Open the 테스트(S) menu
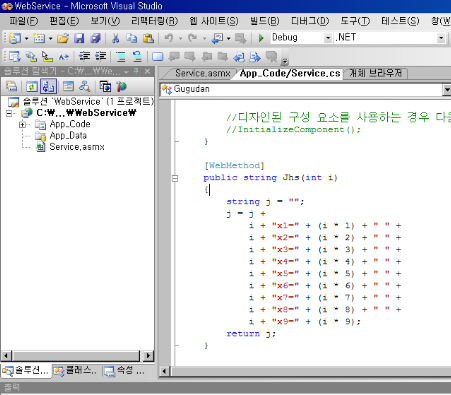Viewport: 451px width, 395px height. (400, 21)
